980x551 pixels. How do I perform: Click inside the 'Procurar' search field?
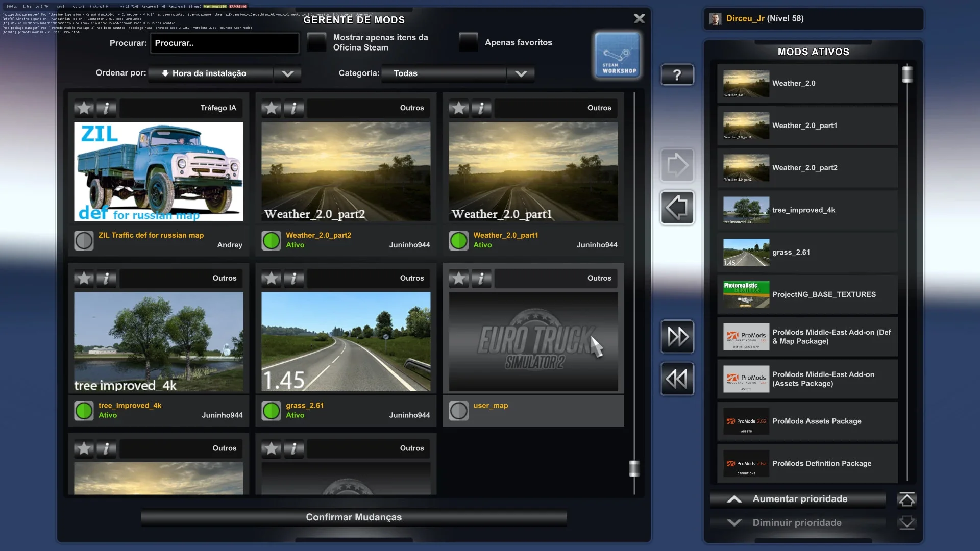tap(225, 43)
